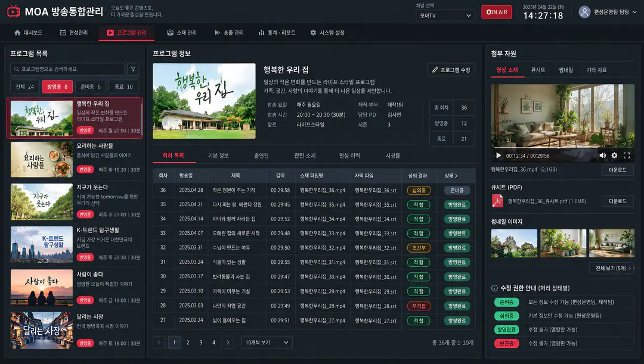Open 전체 보기 (5개) thumbnails link

pyautogui.click(x=612, y=268)
